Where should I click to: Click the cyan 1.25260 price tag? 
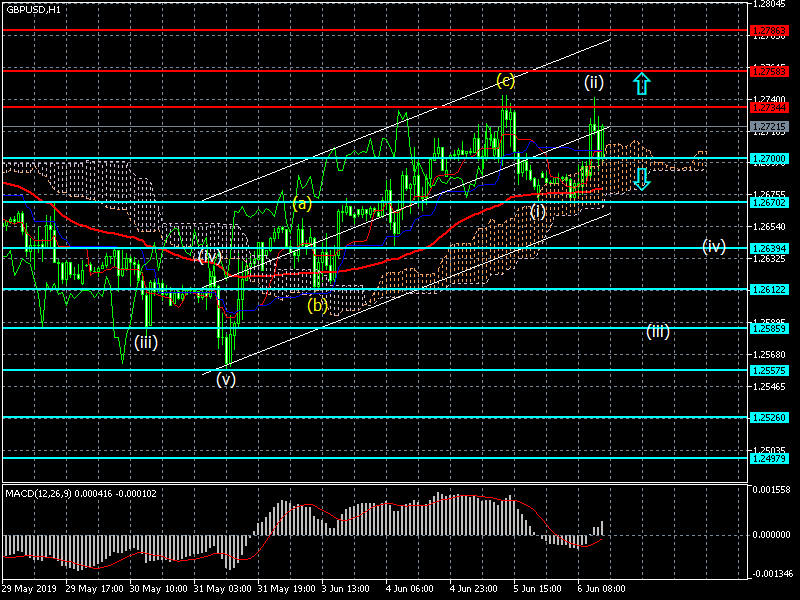(x=769, y=417)
